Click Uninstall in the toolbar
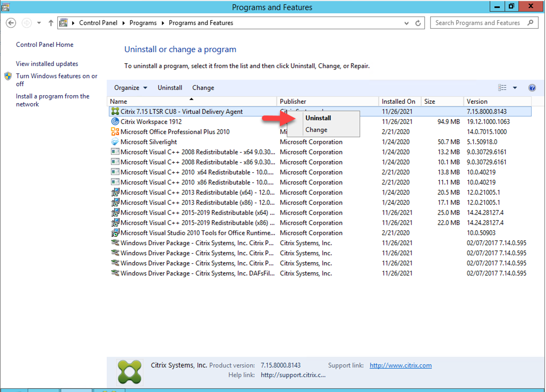The image size is (546, 392). tap(170, 88)
